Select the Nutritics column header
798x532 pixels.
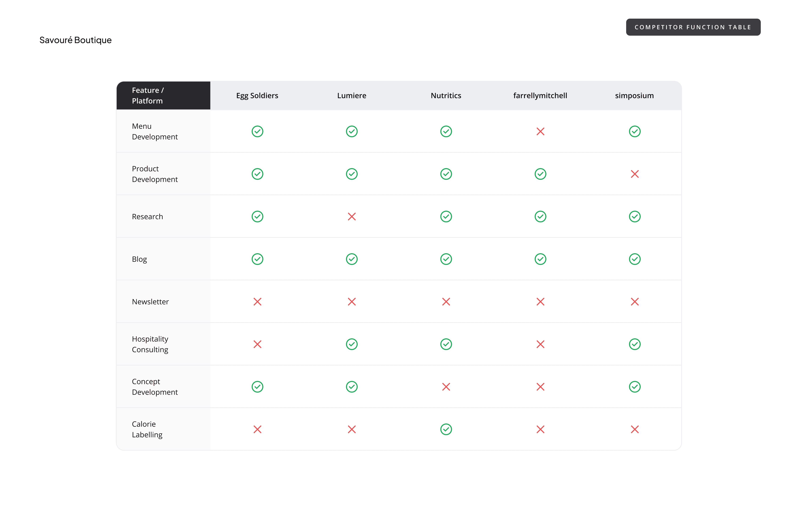446,96
